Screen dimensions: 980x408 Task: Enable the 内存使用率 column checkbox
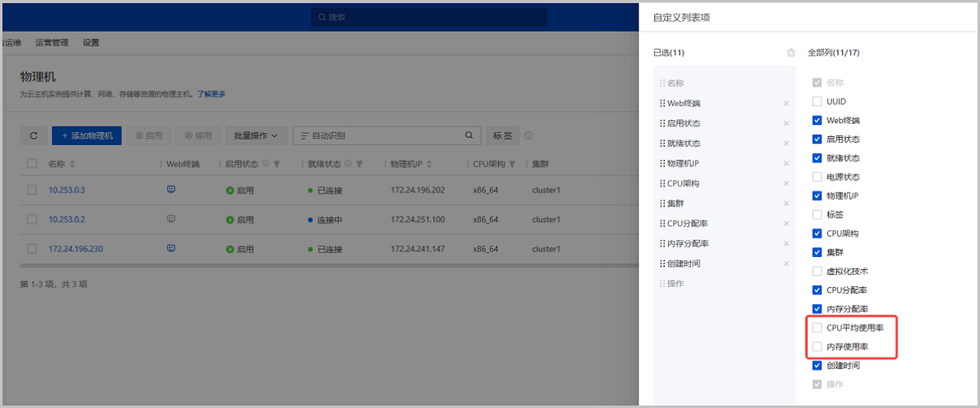(817, 347)
